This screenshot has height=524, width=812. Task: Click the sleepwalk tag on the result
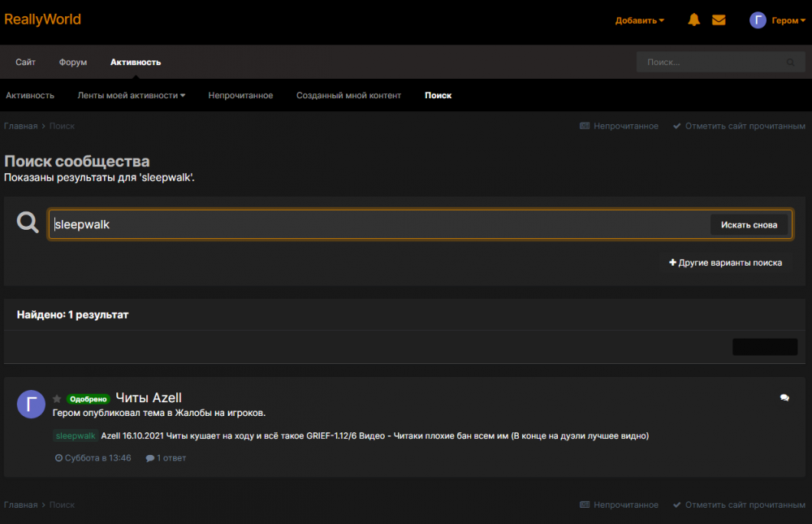76,436
